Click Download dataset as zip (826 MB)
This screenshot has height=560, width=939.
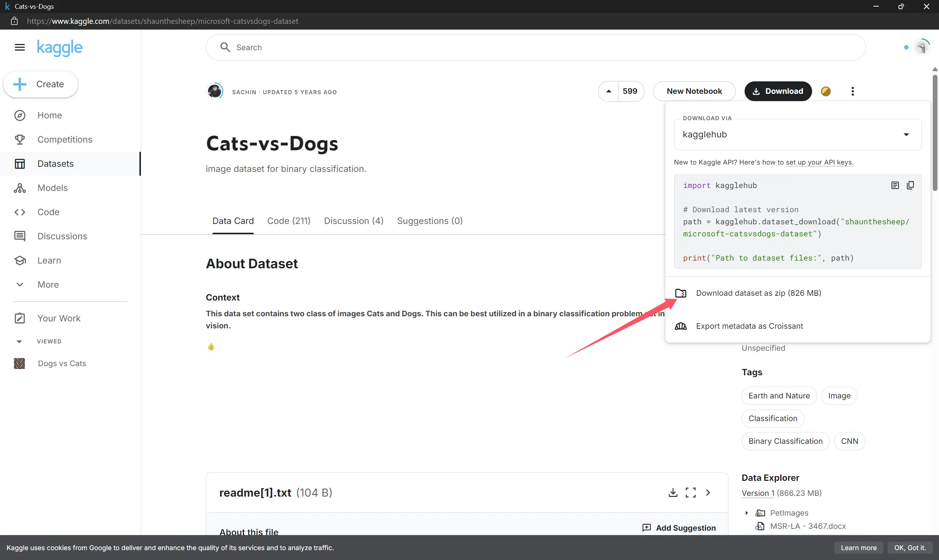point(758,293)
